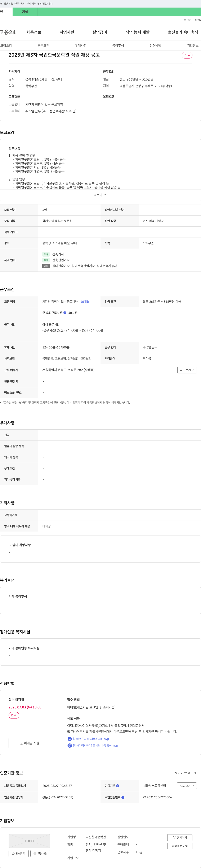This screenshot has width=201, height=868.
Task: Visit the company 홈페이지 button
Action: click(180, 838)
